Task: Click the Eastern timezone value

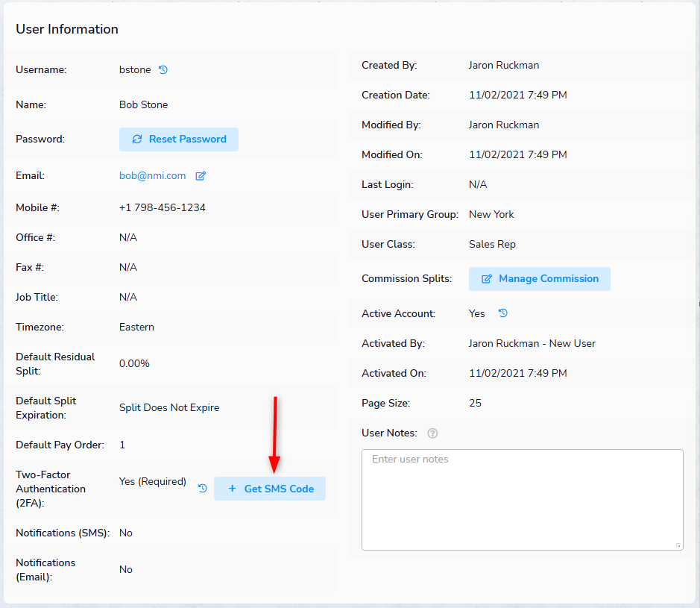Action: (136, 327)
